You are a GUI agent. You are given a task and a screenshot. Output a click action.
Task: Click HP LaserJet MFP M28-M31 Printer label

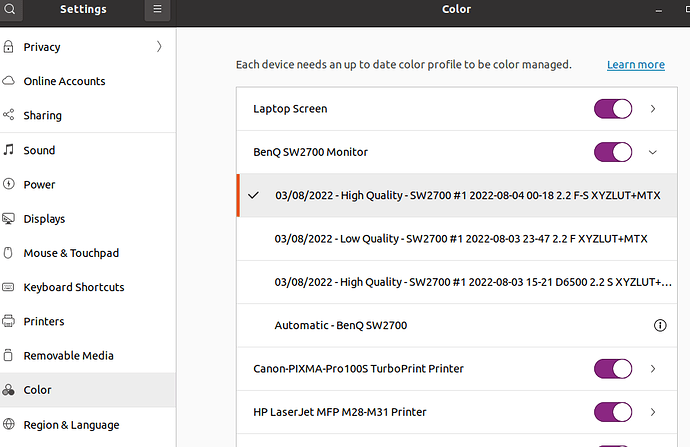[340, 412]
